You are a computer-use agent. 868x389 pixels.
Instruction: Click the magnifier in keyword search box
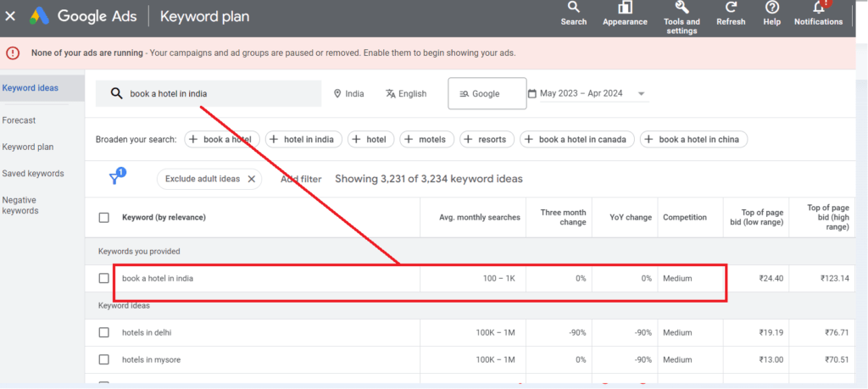116,93
